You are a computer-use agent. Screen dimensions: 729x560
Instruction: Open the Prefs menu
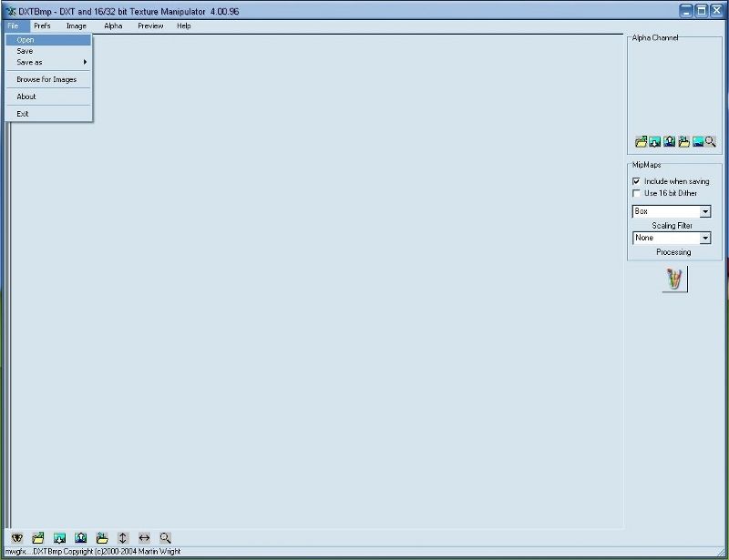(x=42, y=26)
